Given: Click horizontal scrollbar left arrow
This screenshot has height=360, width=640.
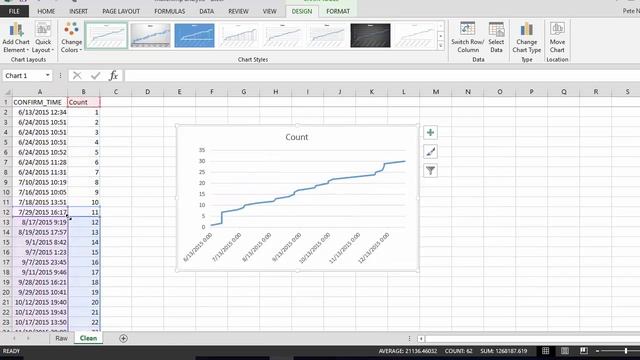Looking at the screenshot, I should pos(421,339).
